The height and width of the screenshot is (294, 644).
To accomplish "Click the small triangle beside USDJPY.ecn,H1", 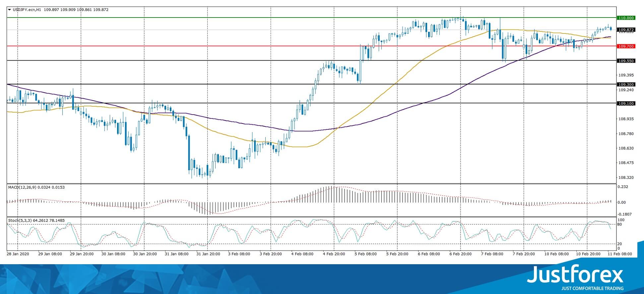I will [9, 10].
